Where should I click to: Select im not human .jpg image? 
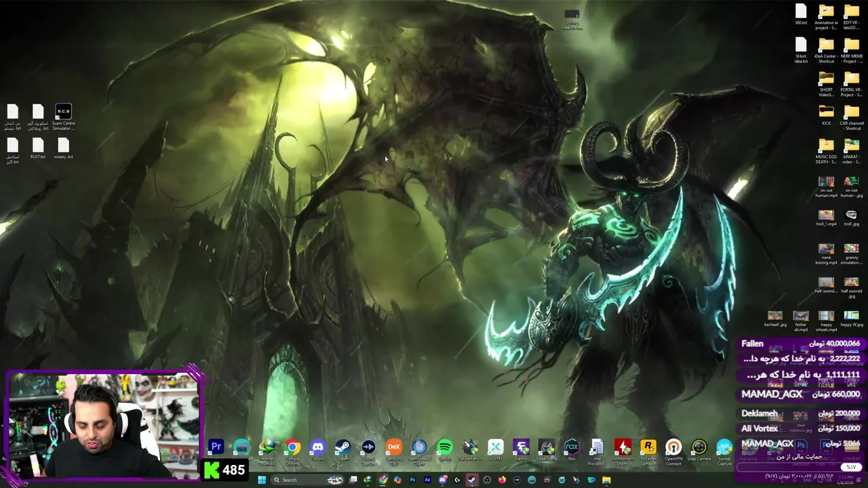(x=852, y=186)
